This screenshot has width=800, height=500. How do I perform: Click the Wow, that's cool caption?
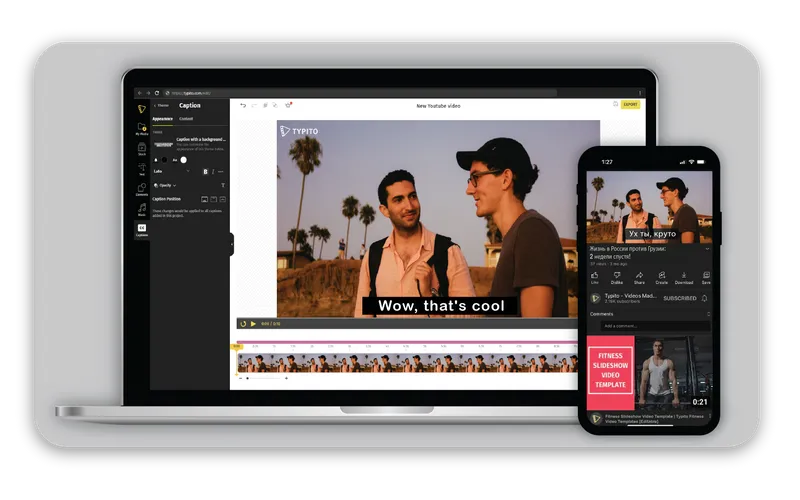point(441,306)
